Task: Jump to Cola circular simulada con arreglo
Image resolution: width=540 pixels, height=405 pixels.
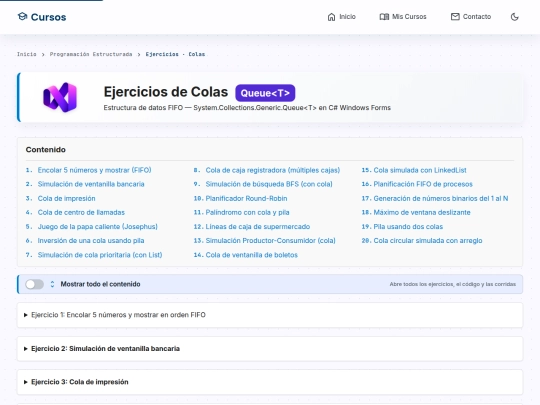Action: tap(428, 241)
